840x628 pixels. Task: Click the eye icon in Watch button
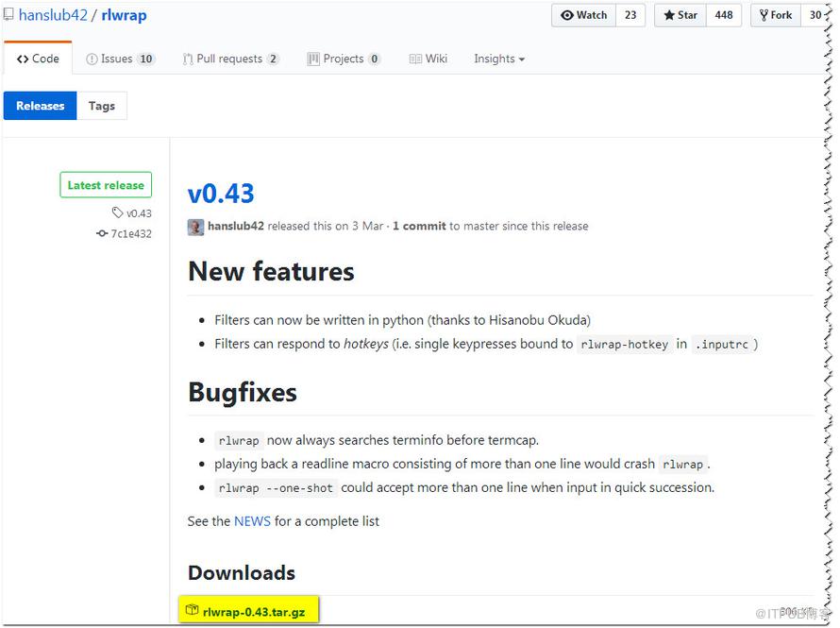coord(567,15)
